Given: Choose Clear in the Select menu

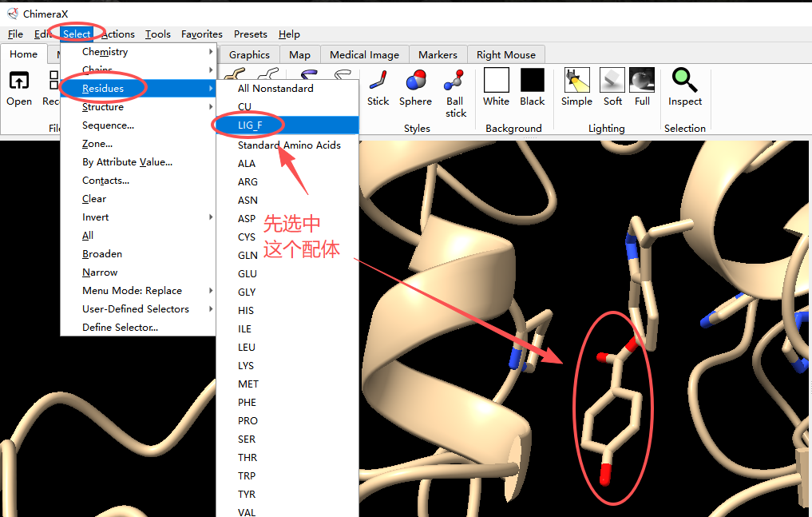Looking at the screenshot, I should 94,199.
